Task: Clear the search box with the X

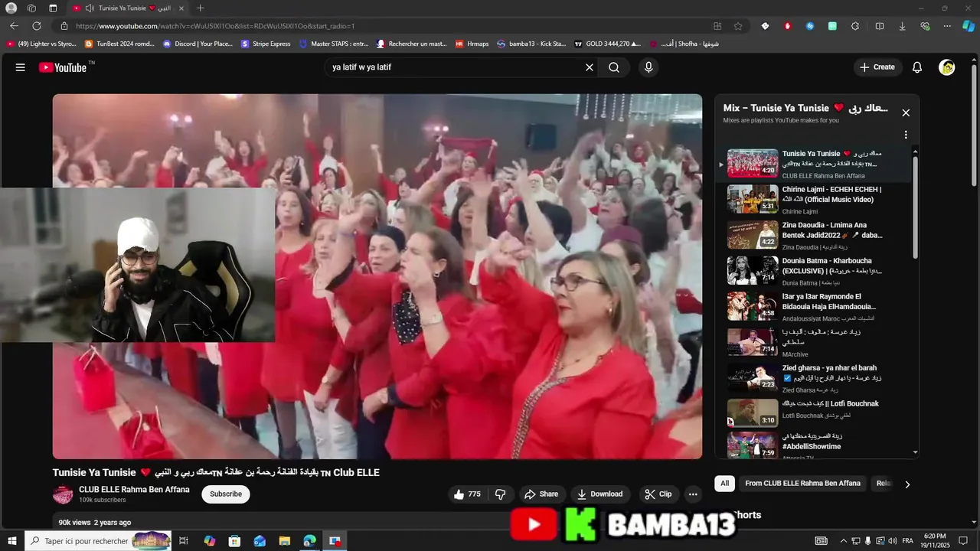Action: [x=590, y=67]
